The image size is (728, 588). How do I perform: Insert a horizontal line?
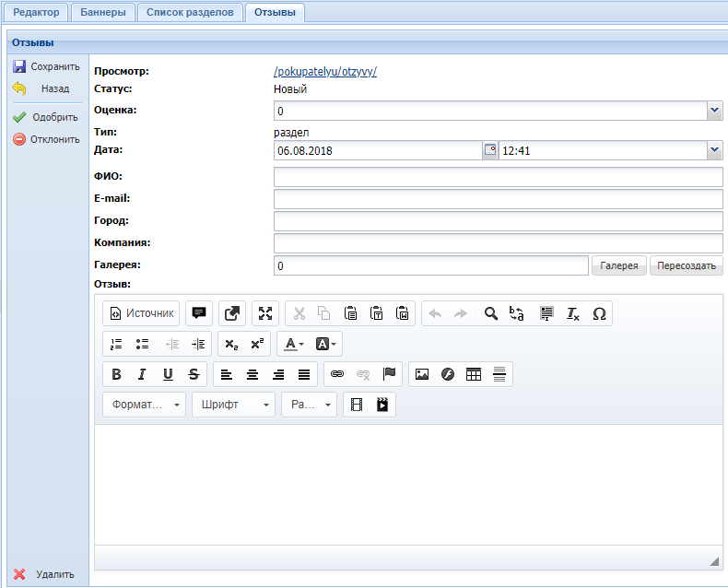click(499, 374)
